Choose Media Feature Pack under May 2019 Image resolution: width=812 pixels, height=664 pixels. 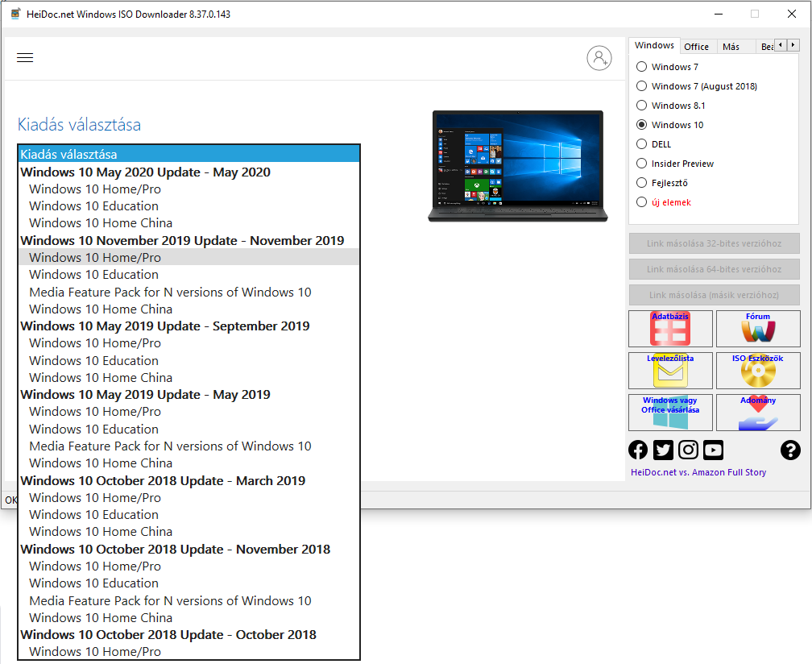pyautogui.click(x=189, y=446)
